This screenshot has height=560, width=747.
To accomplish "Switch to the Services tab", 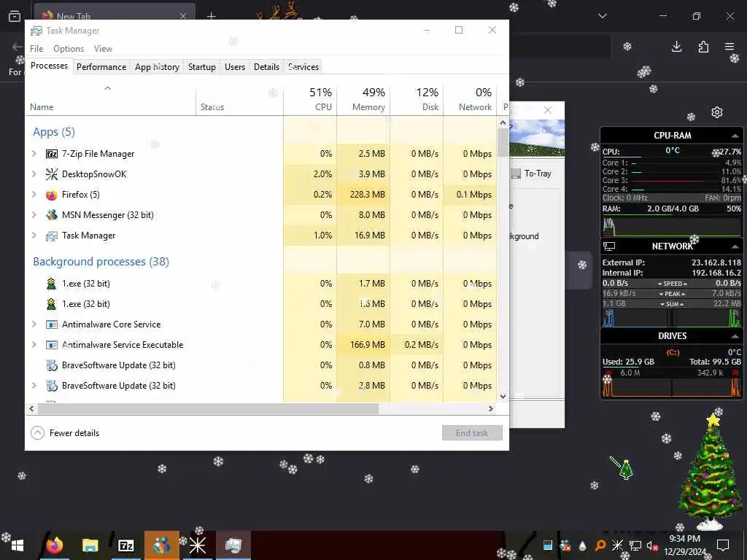I will pyautogui.click(x=303, y=66).
